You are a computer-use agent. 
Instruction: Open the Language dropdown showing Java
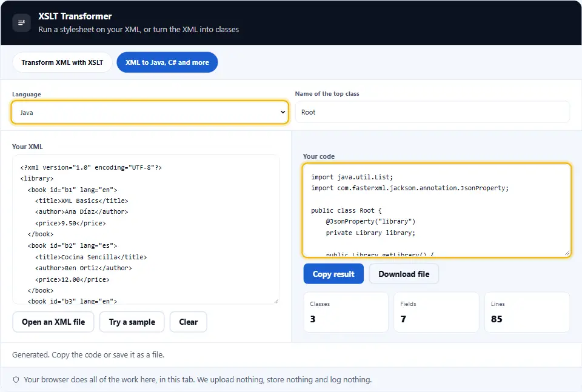click(x=150, y=112)
